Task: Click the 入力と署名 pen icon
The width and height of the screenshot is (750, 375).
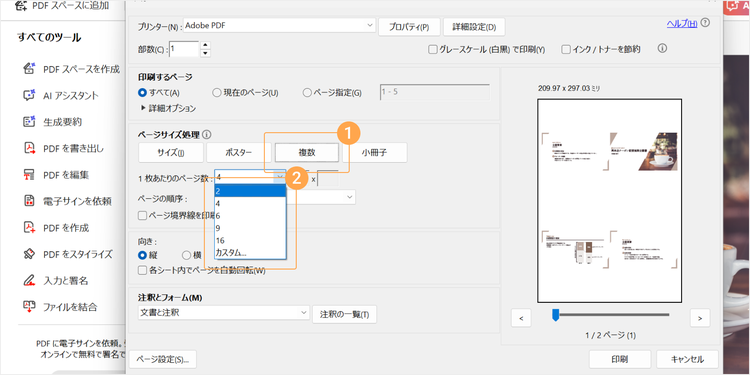Action: [29, 280]
